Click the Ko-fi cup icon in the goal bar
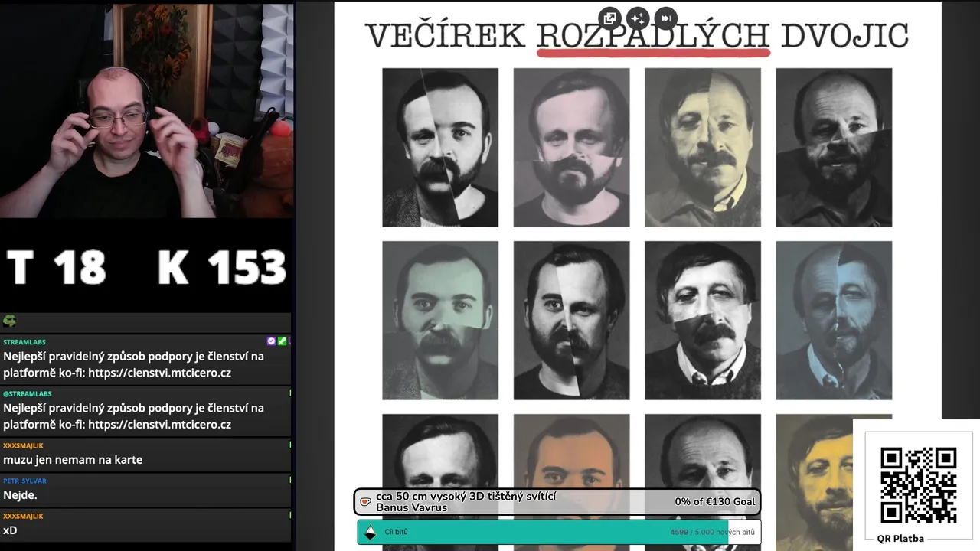This screenshot has height=551, width=980. [x=366, y=502]
